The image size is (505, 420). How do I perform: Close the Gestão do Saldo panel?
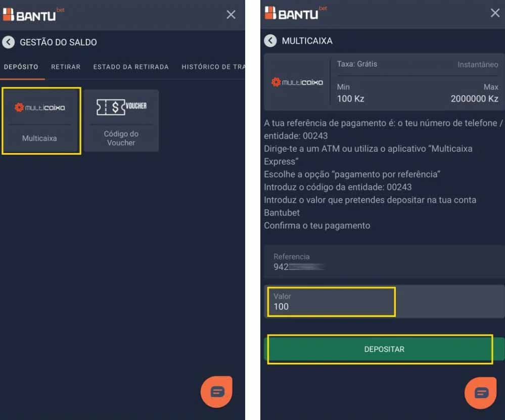pyautogui.click(x=231, y=15)
